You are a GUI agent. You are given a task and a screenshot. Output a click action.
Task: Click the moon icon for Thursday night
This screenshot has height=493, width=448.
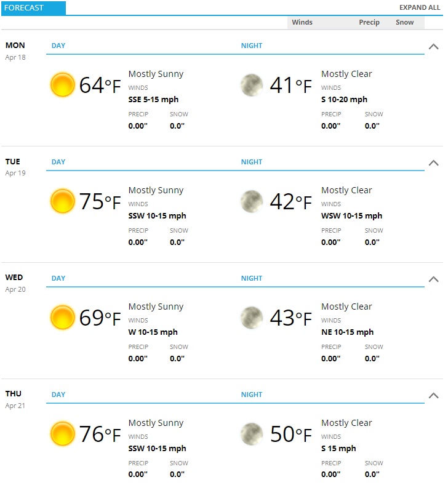(x=252, y=434)
